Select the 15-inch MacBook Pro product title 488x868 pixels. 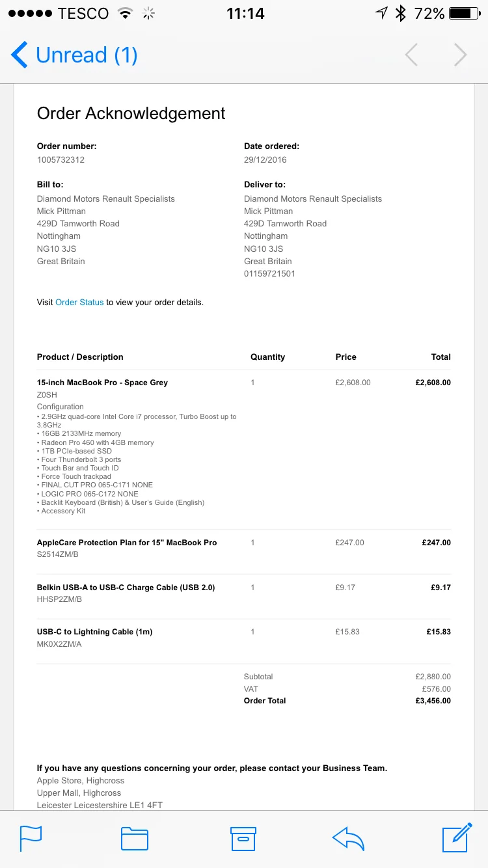coord(102,383)
